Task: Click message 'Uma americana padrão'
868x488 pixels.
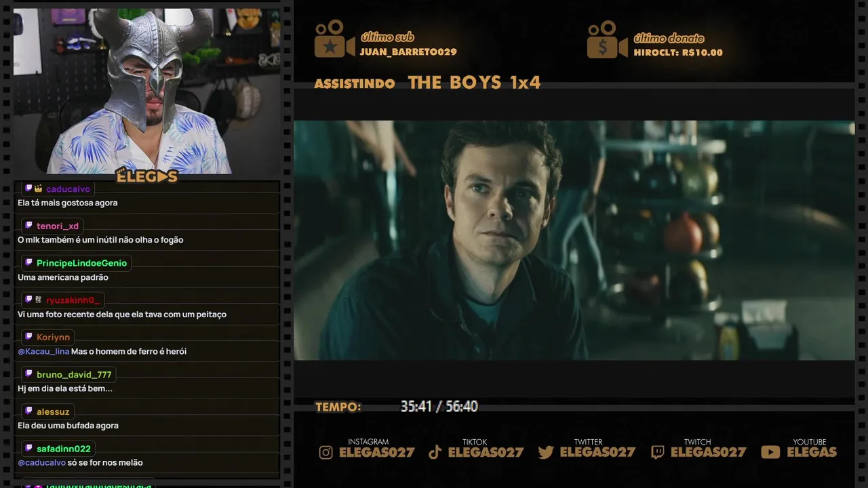Action: (x=63, y=277)
